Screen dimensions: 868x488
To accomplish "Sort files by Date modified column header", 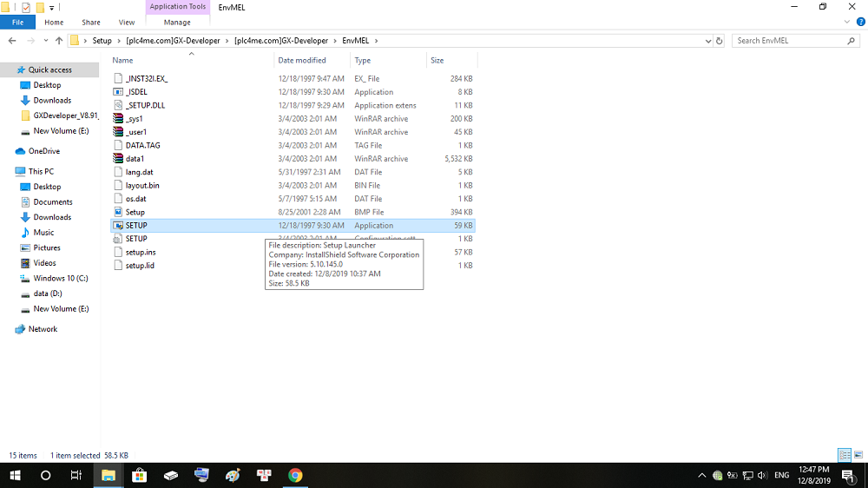I will click(x=302, y=61).
